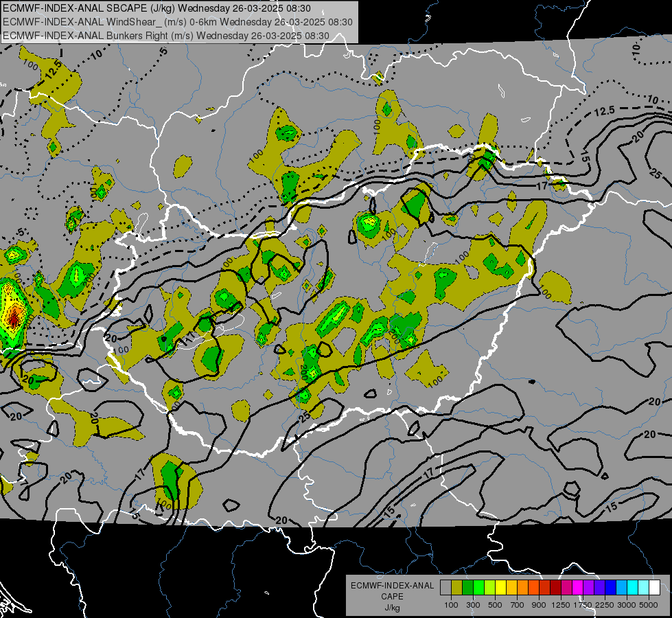Pick the pure blue legend swatch
672x618 pixels.
tap(611, 588)
